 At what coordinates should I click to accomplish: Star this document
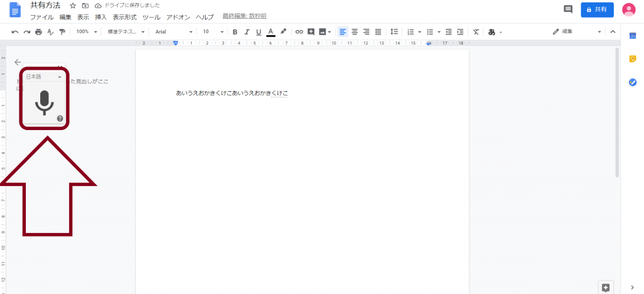73,6
